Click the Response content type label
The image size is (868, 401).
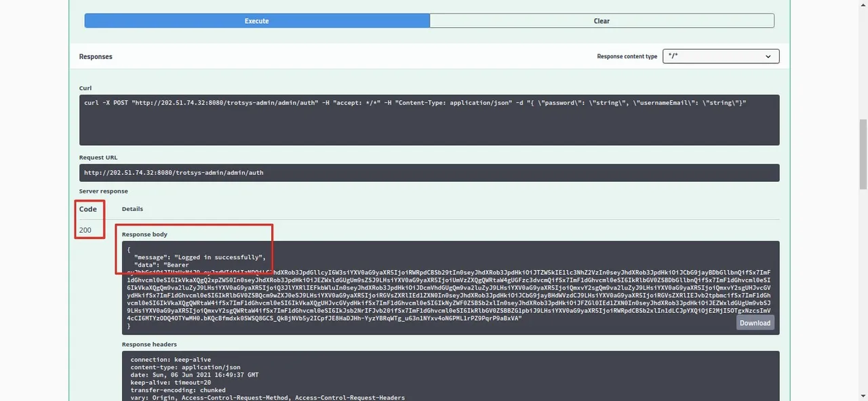point(627,56)
